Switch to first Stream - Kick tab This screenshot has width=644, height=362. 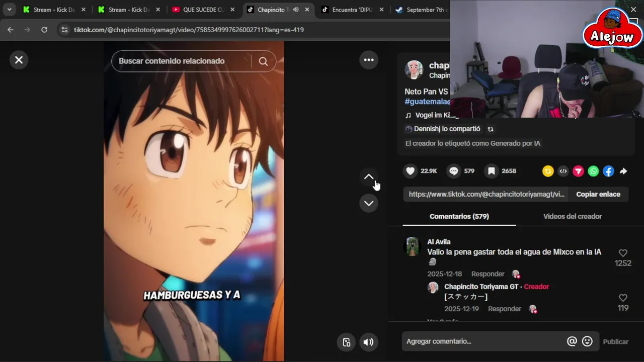point(53,10)
